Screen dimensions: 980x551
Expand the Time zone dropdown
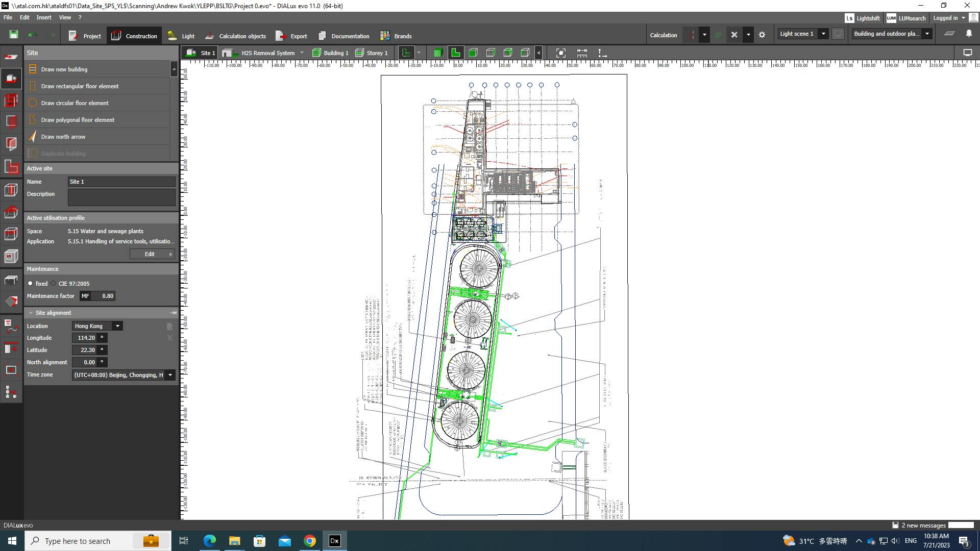[x=170, y=375]
